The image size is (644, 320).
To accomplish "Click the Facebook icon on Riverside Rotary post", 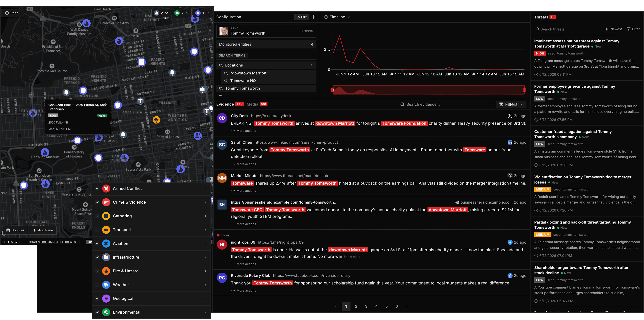I will click(510, 276).
